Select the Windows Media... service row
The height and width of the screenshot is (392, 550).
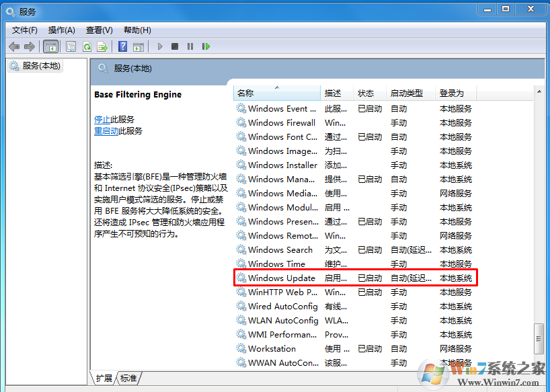[355, 193]
